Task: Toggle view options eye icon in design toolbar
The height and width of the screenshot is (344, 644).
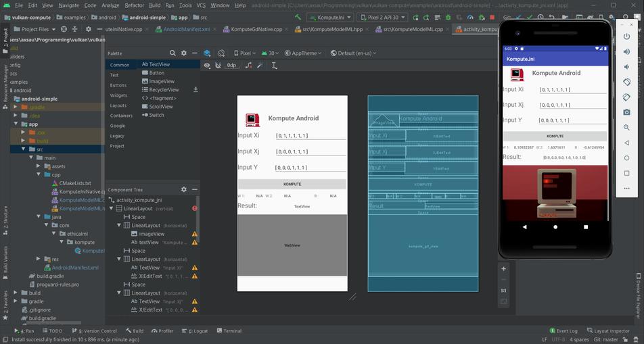Action: click(207, 66)
